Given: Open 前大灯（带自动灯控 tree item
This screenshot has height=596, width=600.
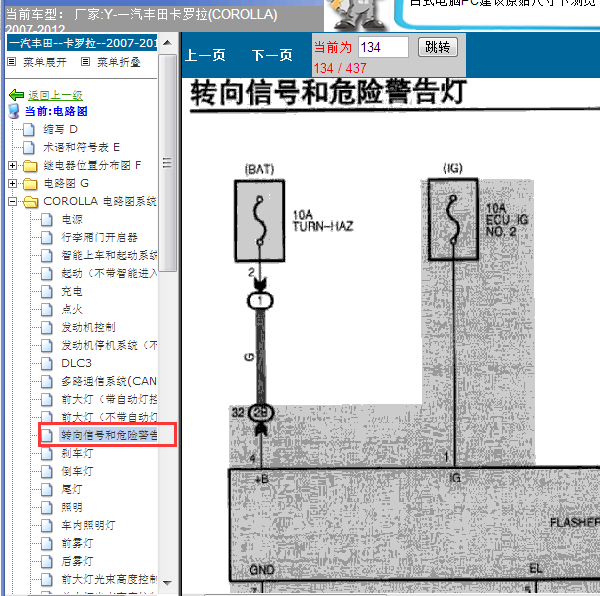Looking at the screenshot, I should tap(109, 399).
